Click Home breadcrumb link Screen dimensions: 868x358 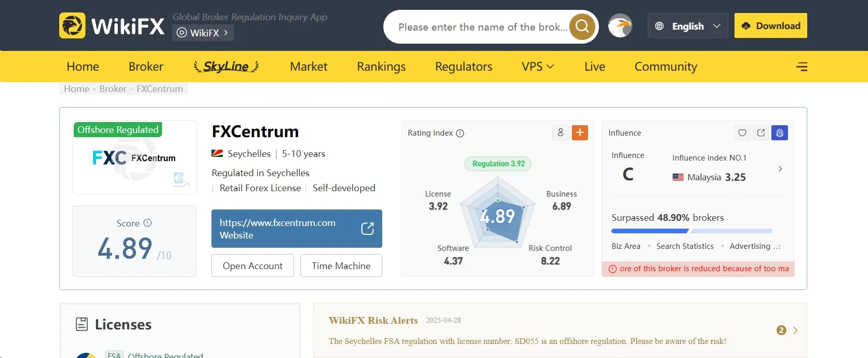[x=76, y=89]
